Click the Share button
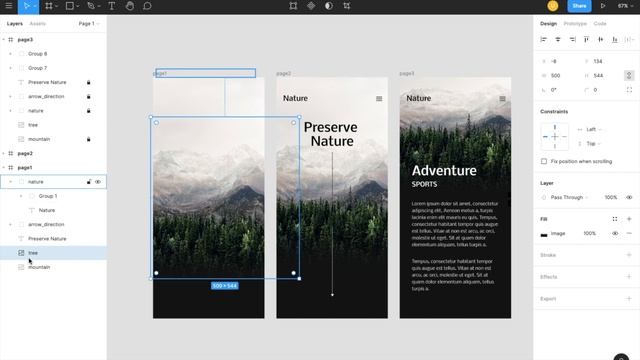 [579, 6]
